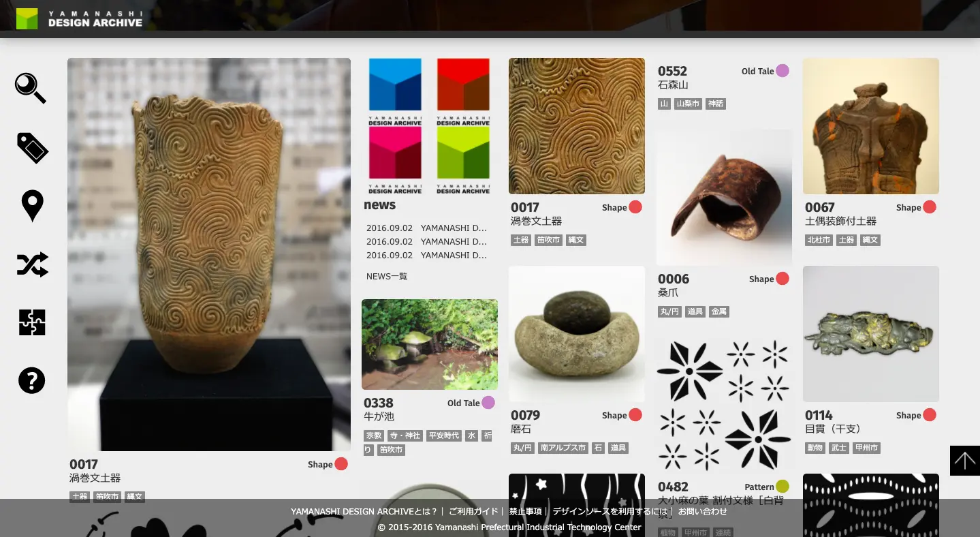Shuffle items with the crossed-arrows icon
This screenshot has width=980, height=537.
32,264
